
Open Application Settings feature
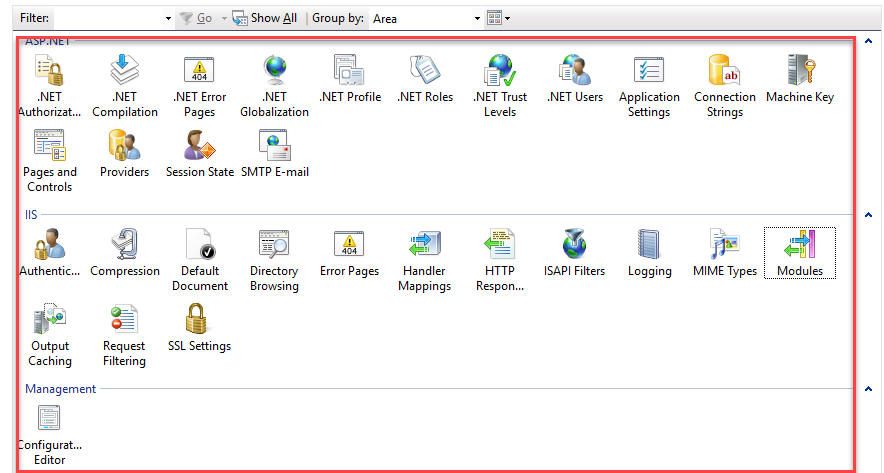649,86
